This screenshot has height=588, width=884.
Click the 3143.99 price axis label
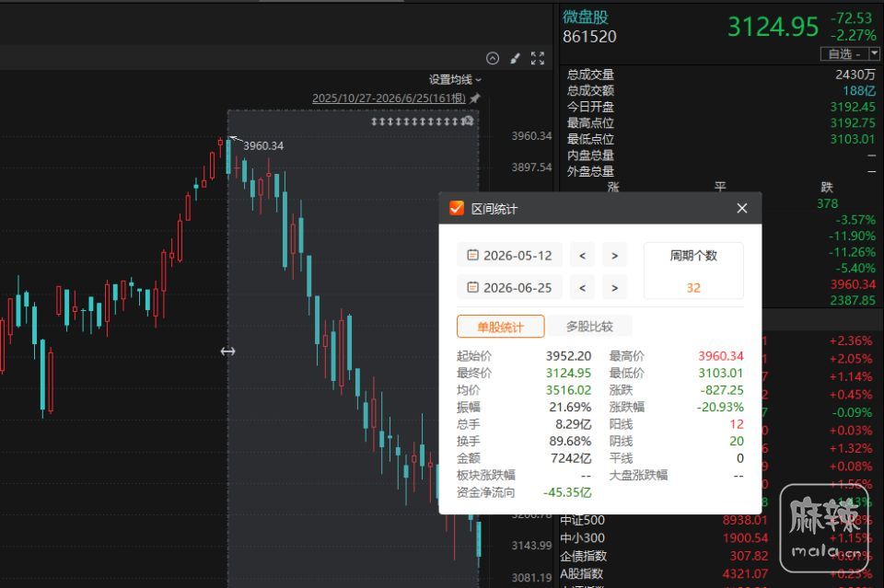tap(531, 545)
